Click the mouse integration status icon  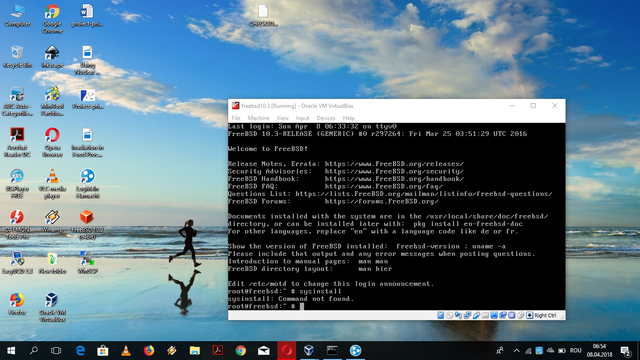[521, 315]
